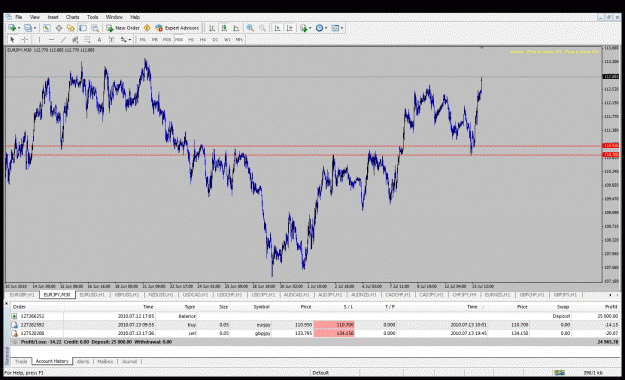Screen dimensions: 625x380
Task: Draw a horizontal line tool icon
Action: coord(51,39)
